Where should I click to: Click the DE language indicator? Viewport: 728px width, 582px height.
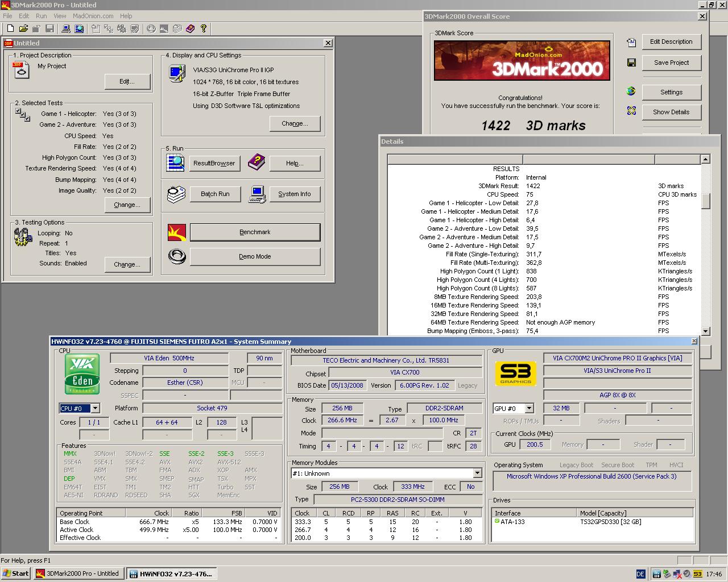(x=640, y=574)
